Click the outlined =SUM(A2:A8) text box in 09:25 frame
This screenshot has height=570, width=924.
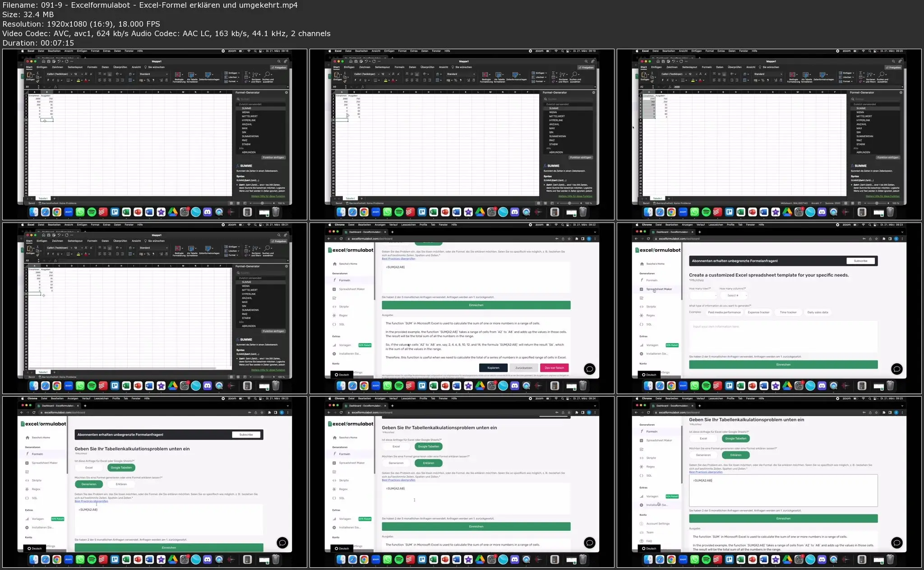783,491
